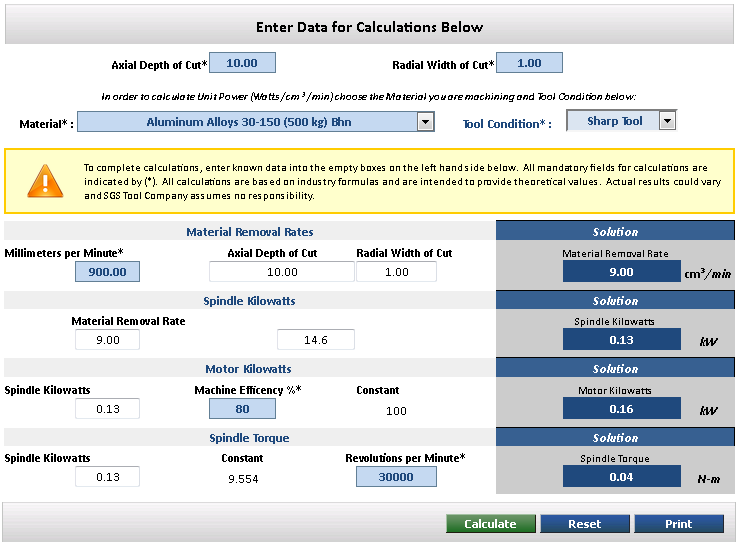The height and width of the screenshot is (544, 739).
Task: Click Spindle Kilowatts box in Spindle Torque section
Action: [107, 476]
